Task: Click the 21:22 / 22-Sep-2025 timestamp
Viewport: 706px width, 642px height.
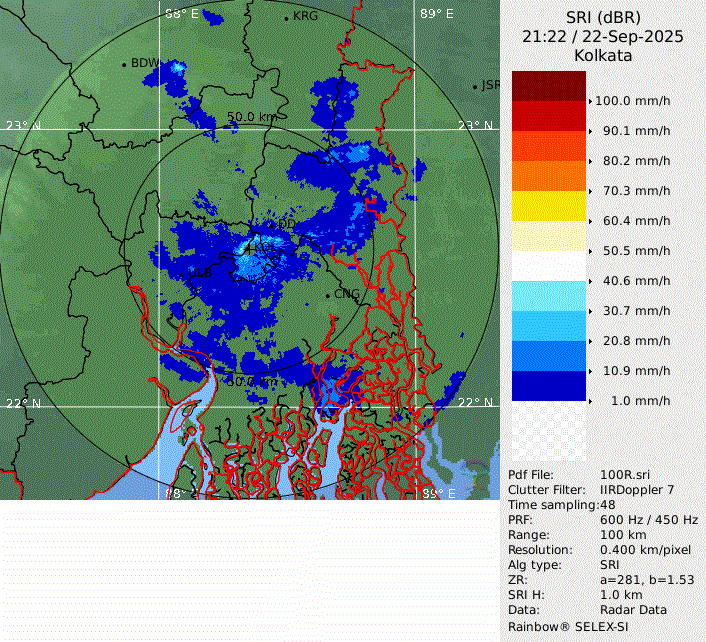Action: 602,36
